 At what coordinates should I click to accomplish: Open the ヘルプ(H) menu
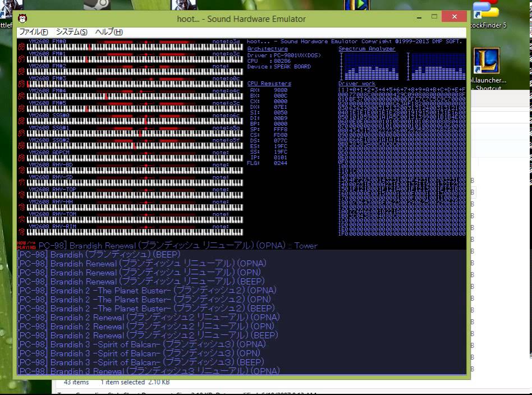(x=108, y=32)
